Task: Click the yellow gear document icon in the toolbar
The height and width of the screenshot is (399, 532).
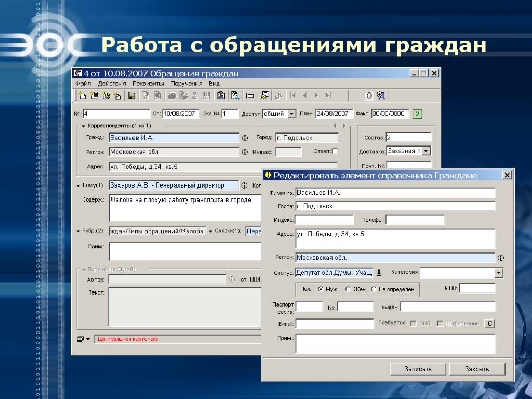Action: coord(264,96)
